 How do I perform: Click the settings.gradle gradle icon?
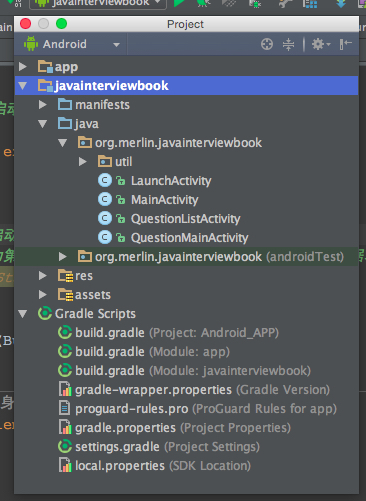pos(65,447)
